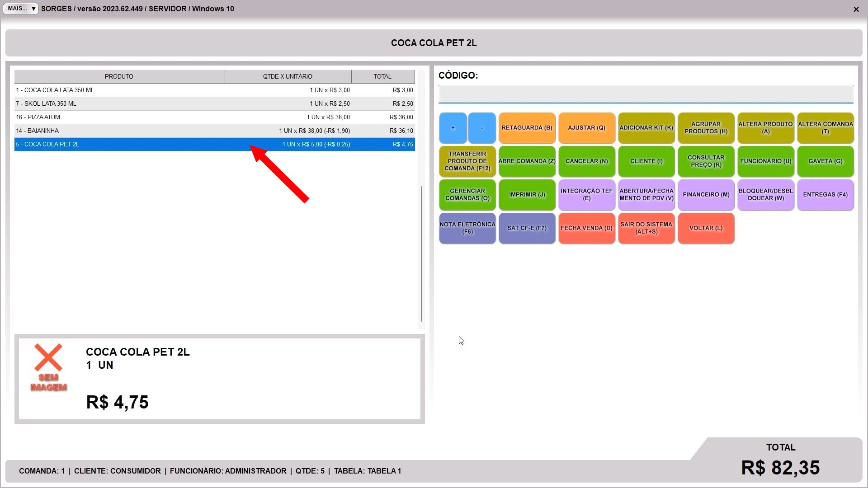Viewport: 868px width, 488px height.
Task: Click FECHA VENDA (D) button
Action: [586, 228]
